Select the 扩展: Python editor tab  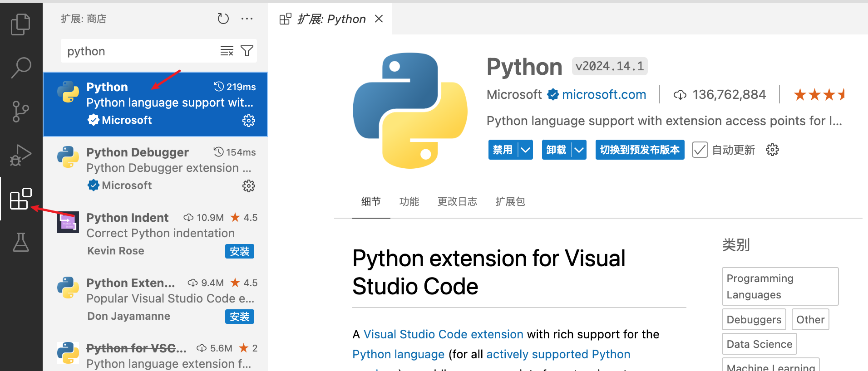[x=330, y=19]
